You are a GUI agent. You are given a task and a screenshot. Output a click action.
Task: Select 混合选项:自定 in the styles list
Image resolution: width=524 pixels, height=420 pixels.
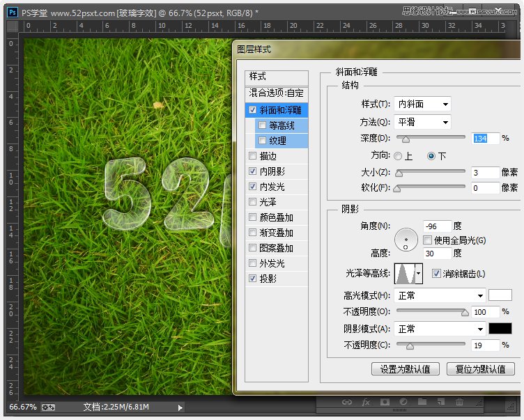(x=277, y=93)
